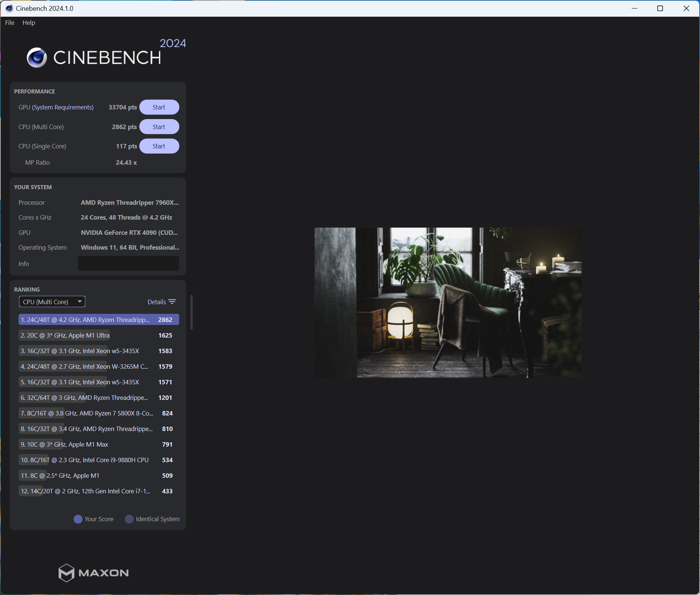Close the Cinebench window
Screen dimensions: 700x595
[x=686, y=8]
